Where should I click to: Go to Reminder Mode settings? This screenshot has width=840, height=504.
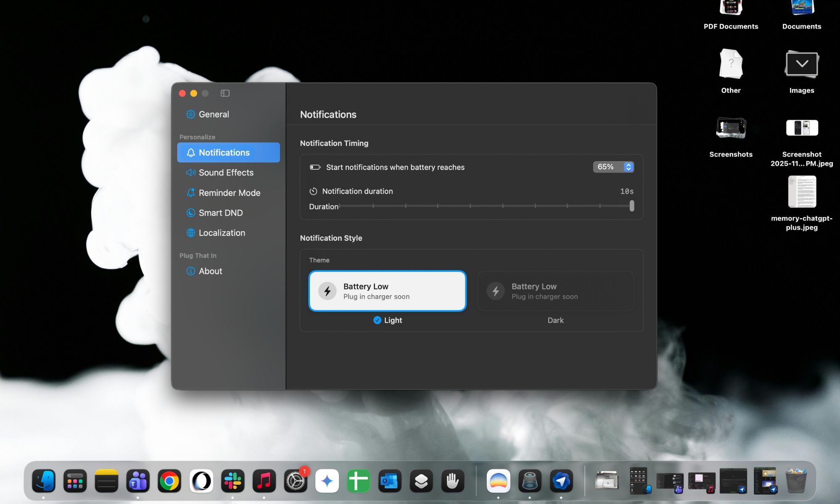(228, 193)
